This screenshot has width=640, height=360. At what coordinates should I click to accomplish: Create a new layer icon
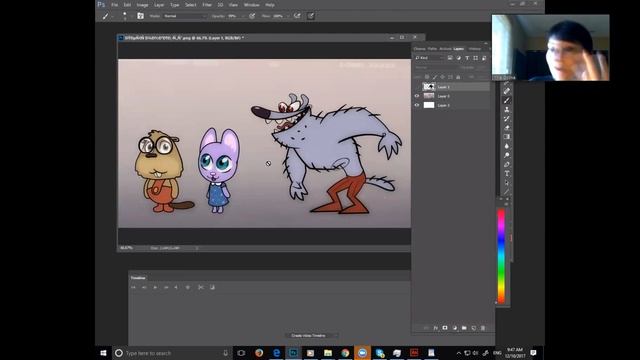point(473,328)
